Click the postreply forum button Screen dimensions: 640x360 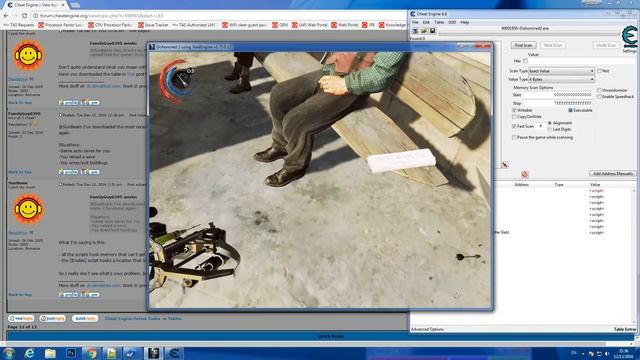(52, 318)
